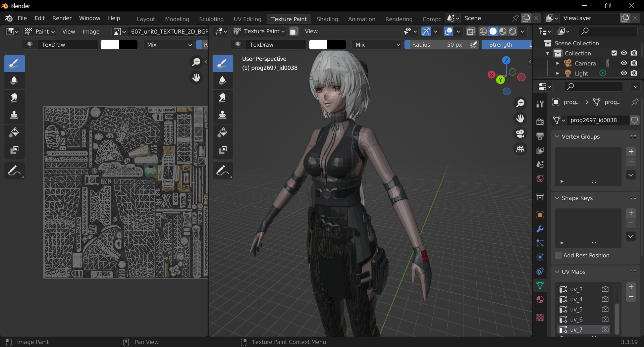Open the World properties tab

click(540, 179)
